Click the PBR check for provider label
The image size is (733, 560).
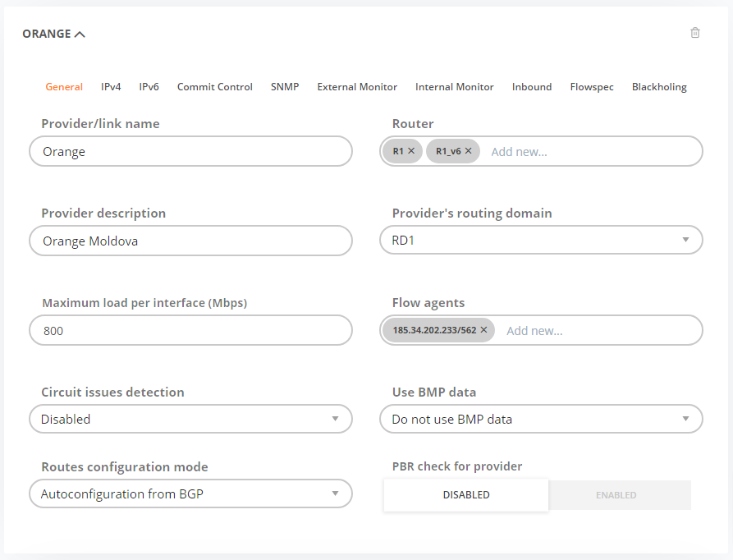pyautogui.click(x=457, y=466)
